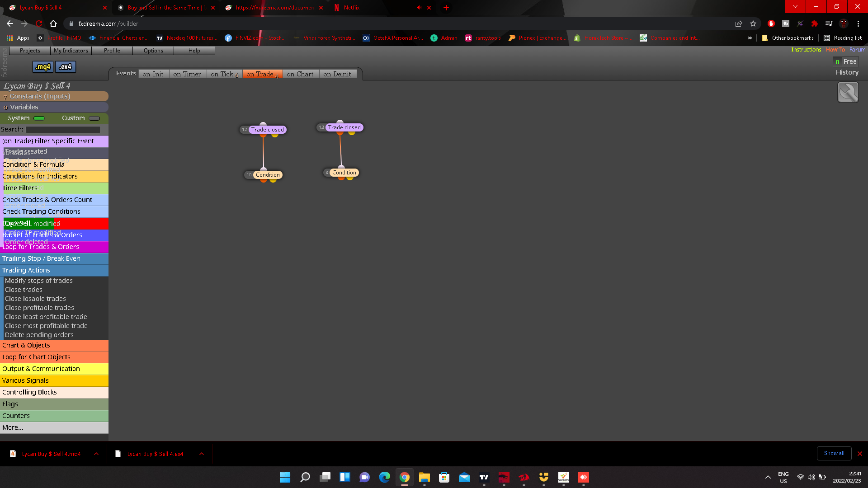Image resolution: width=868 pixels, height=488 pixels.
Task: Expand Trailing Stop / Break Even category
Action: (x=54, y=258)
